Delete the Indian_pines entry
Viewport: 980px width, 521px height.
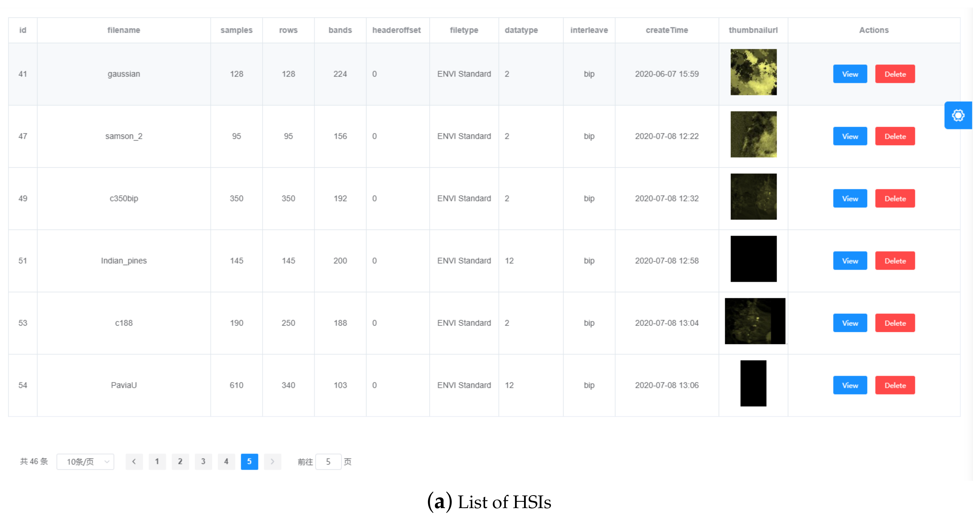pos(895,261)
